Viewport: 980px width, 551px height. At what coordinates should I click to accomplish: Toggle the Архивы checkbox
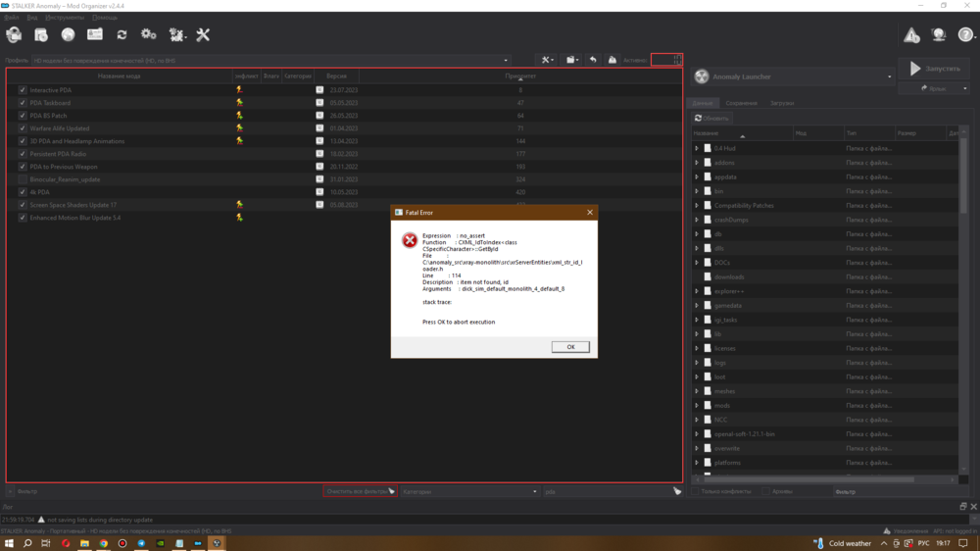coord(766,491)
